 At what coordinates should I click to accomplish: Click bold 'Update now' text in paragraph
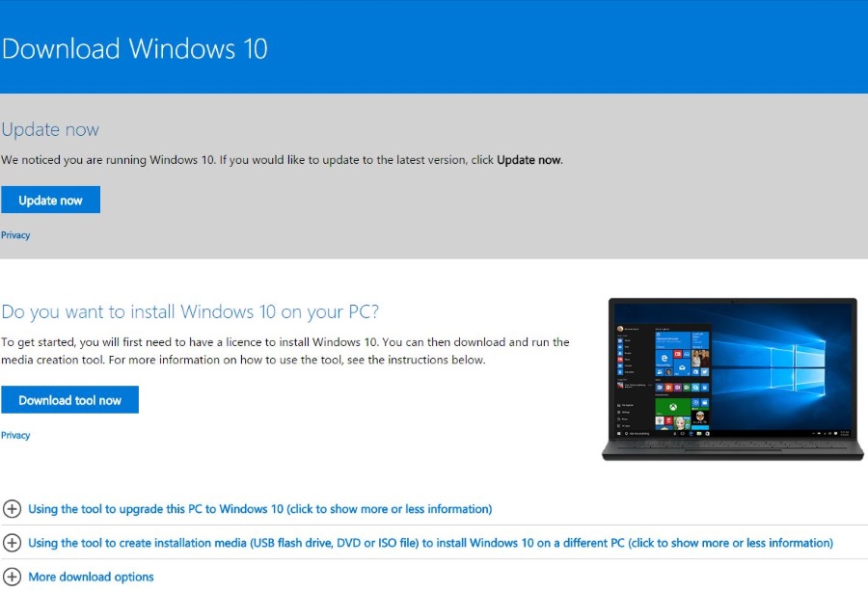click(529, 160)
